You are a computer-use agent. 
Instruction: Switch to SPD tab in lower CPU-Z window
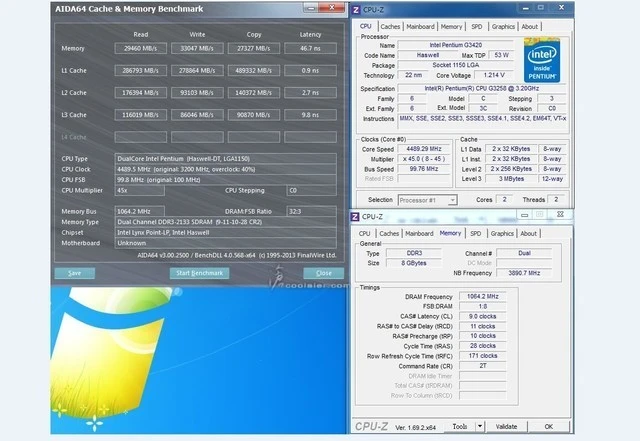(x=476, y=234)
